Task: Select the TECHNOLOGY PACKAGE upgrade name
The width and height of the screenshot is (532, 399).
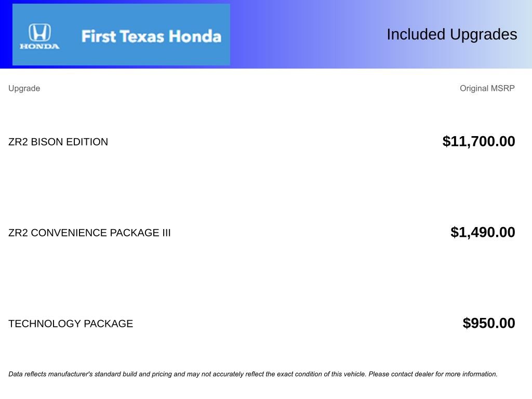Action: [71, 324]
